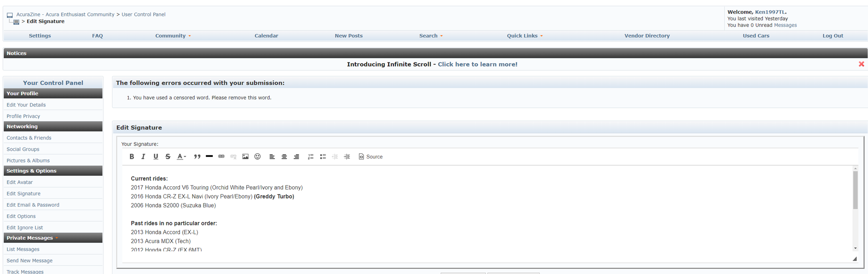Insert a block quote
Screen dimensions: 868x274
[x=197, y=157]
